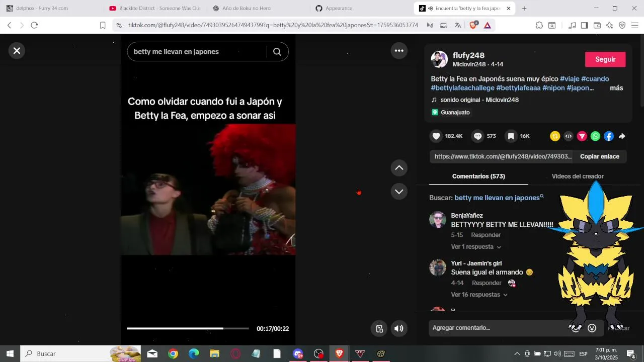Open the #nipon hashtag

[553, 88]
